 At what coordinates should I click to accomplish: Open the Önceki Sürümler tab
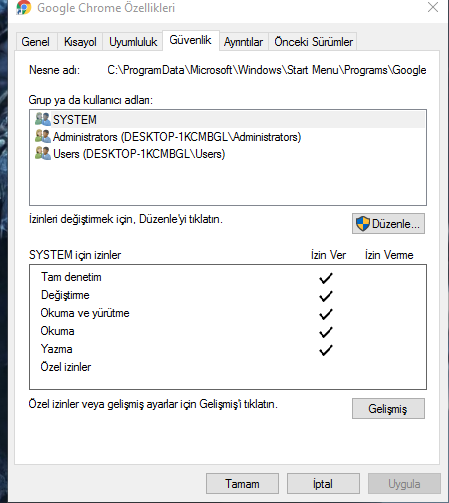(x=313, y=42)
